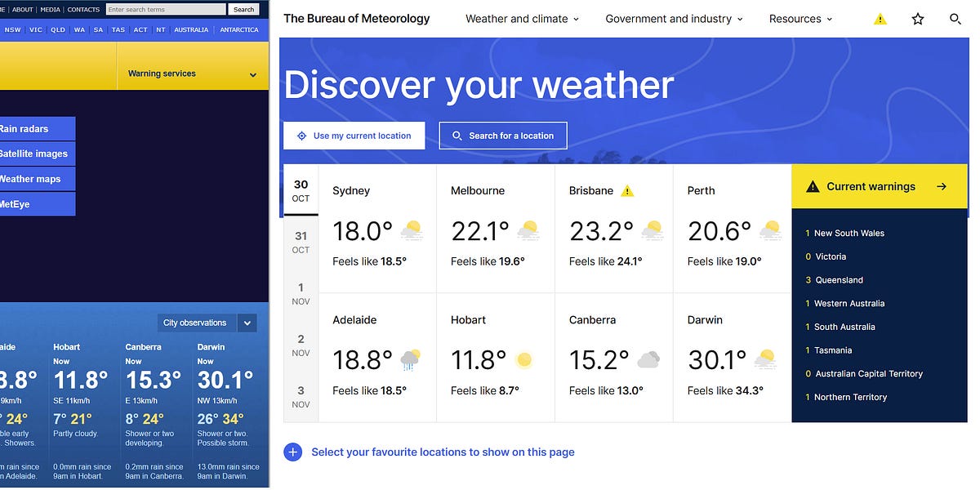The image size is (980, 490).
Task: Click the Search for a location button
Action: point(502,136)
